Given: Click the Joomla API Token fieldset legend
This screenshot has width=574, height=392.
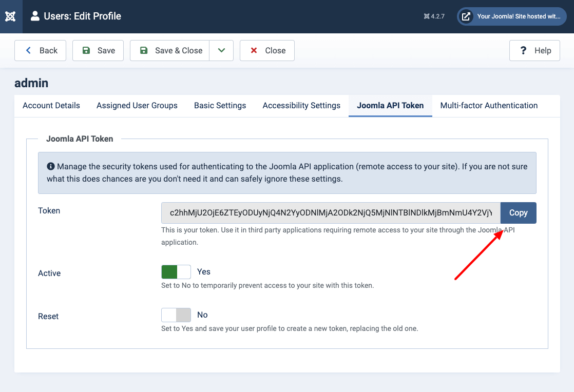Looking at the screenshot, I should [x=80, y=139].
